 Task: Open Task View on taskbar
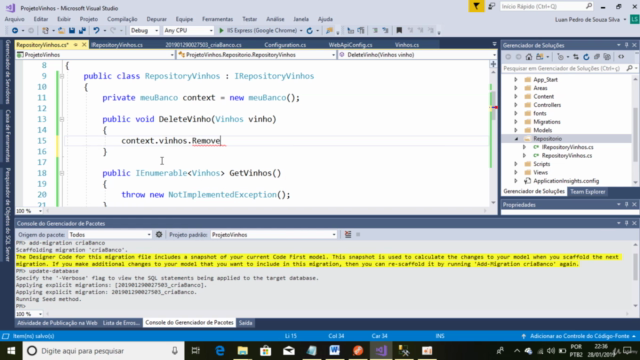(196, 351)
